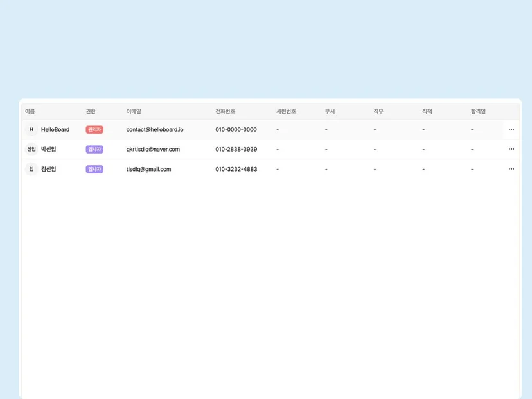Viewport: 532px width, 399px height.
Task: Click the 부서 column header
Action: (x=330, y=111)
